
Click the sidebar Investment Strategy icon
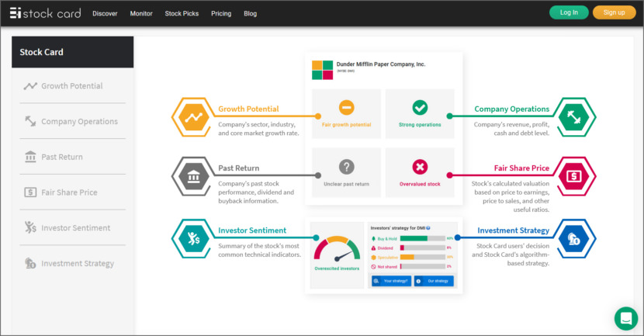30,263
